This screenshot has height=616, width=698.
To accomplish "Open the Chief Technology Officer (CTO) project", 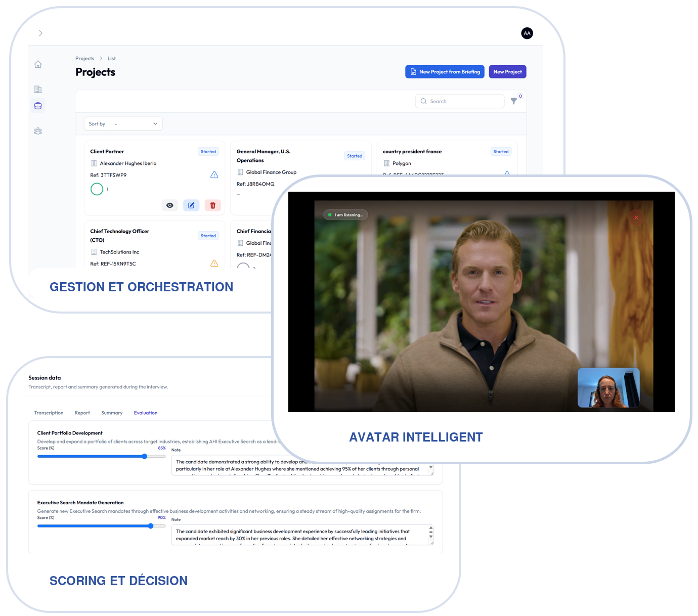I will pos(119,236).
